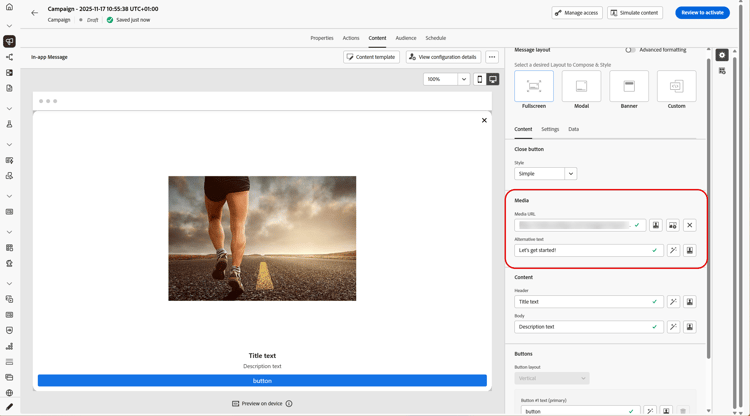Viewport: 750px width, 416px height.
Task: Choose the Banner message layout
Action: [x=629, y=87]
